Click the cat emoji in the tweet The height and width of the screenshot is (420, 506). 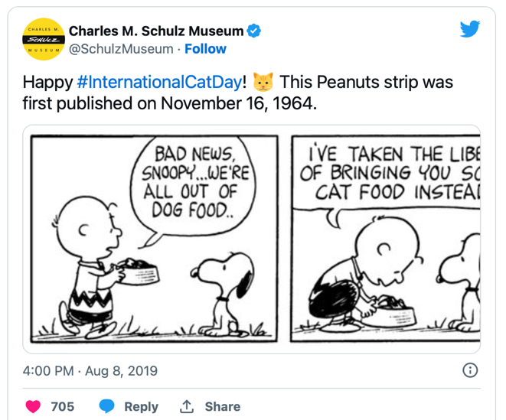(263, 81)
